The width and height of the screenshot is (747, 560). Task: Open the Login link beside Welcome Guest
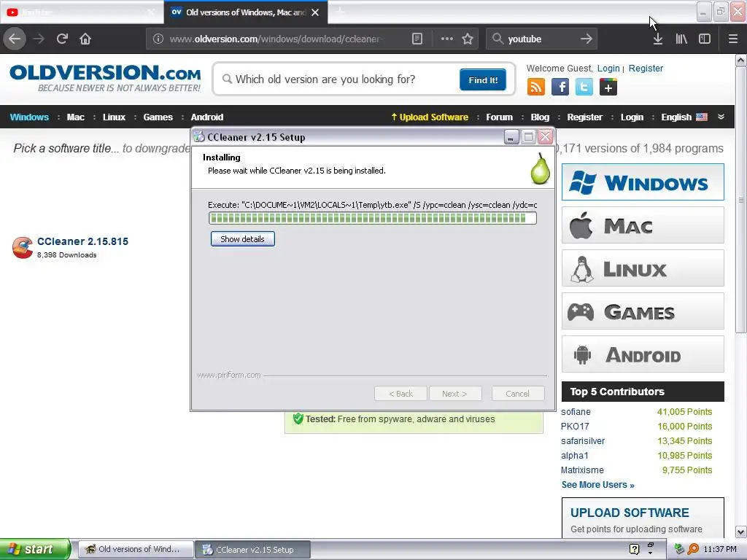point(608,68)
